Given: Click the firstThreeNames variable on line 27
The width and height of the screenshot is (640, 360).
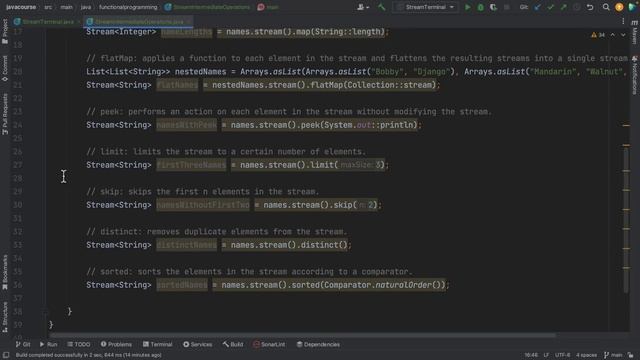Looking at the screenshot, I should click(191, 165).
